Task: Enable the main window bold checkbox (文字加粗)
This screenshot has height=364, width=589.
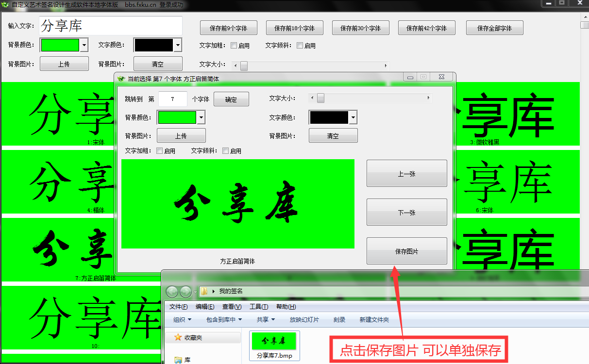Action: click(234, 46)
